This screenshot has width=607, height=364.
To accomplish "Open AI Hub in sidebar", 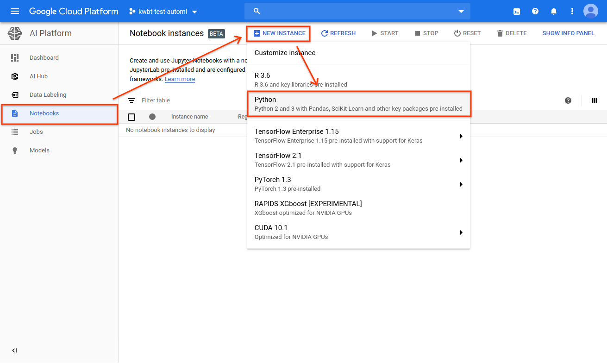I will [59, 76].
